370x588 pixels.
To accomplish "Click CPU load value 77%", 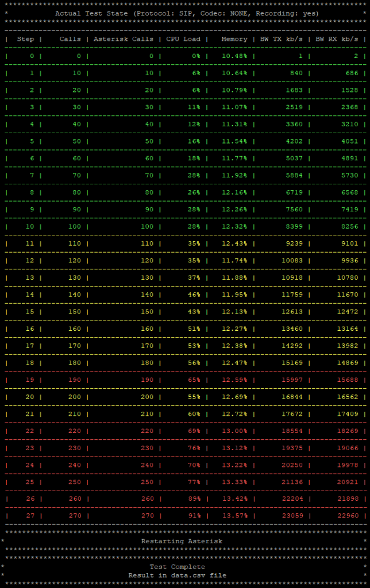I will click(x=194, y=482).
